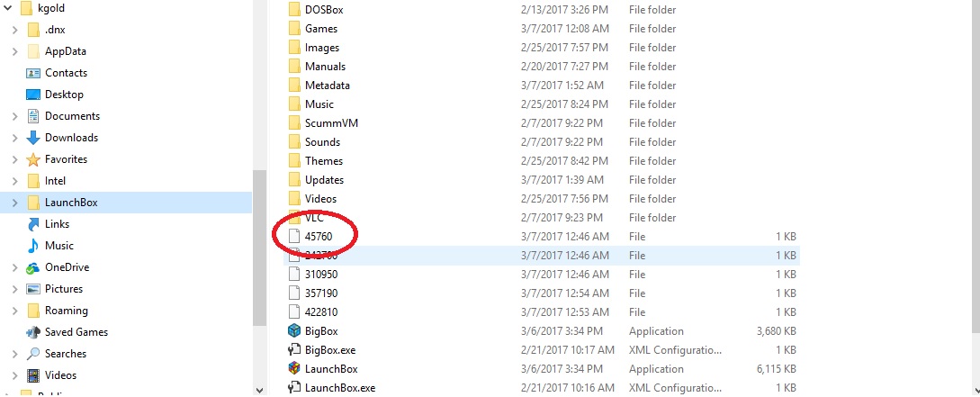Collapse the kgold folder tree node
The width and height of the screenshot is (980, 397).
(x=7, y=8)
